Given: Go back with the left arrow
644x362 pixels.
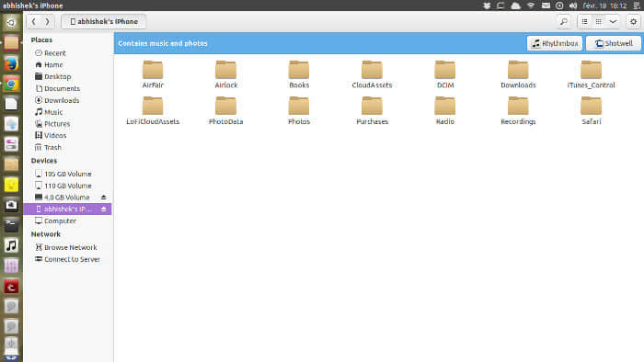Looking at the screenshot, I should 34,21.
